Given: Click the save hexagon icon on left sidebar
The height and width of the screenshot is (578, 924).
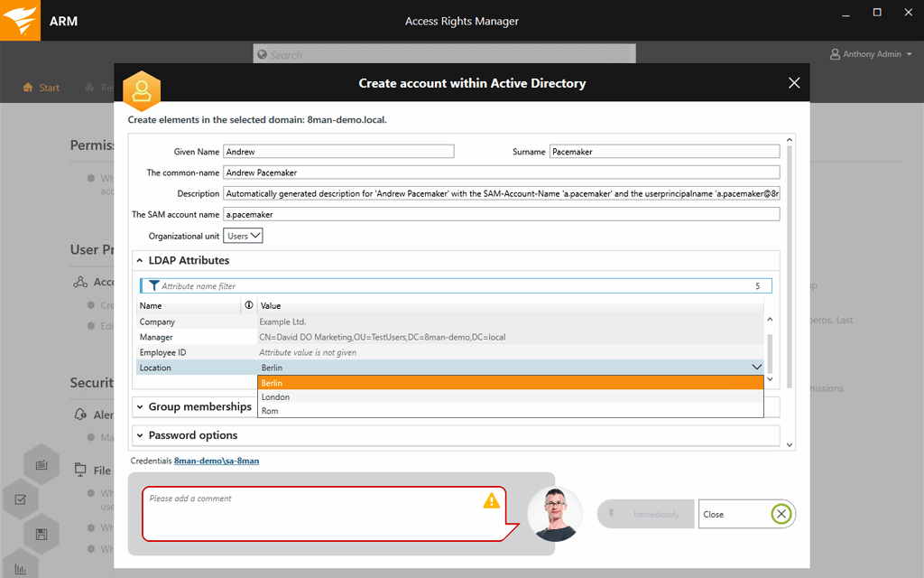Looking at the screenshot, I should click(x=42, y=533).
